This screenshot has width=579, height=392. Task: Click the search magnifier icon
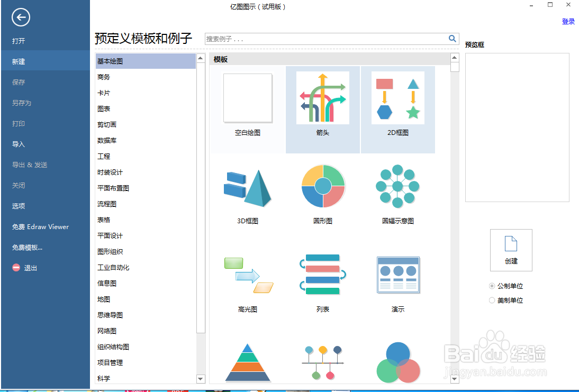[453, 39]
